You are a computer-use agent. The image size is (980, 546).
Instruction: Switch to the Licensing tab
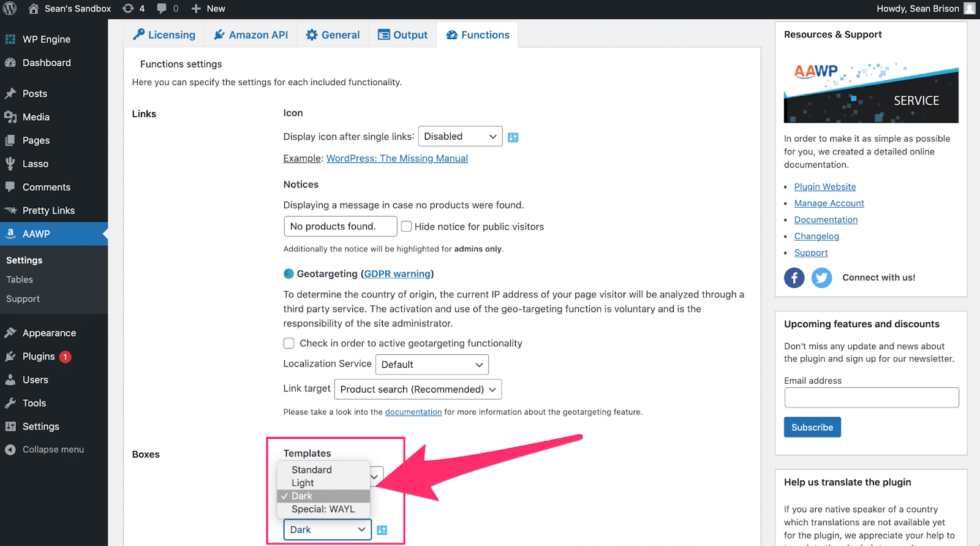(x=164, y=35)
